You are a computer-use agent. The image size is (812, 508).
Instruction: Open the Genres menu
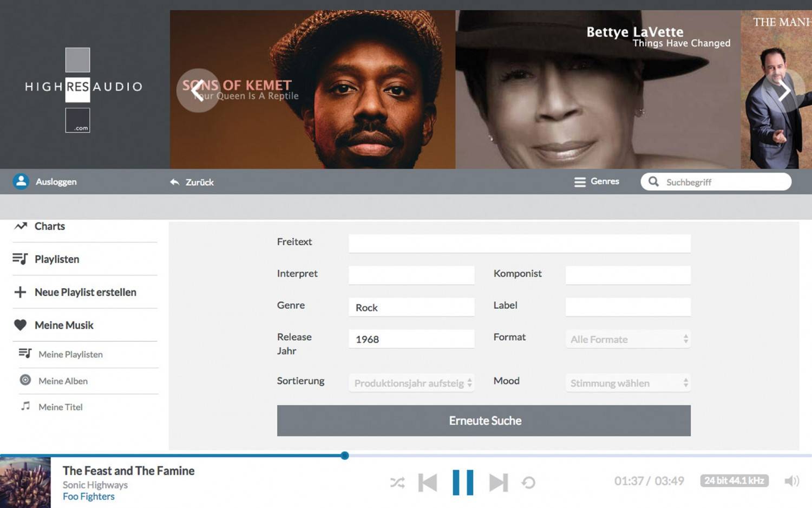[x=605, y=181]
